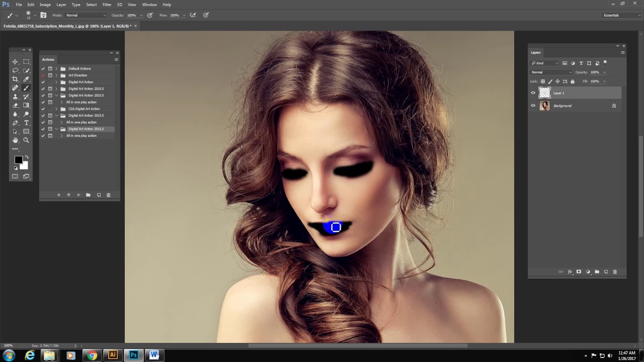Select the Zoom tool
The height and width of the screenshot is (362, 644).
click(x=26, y=140)
